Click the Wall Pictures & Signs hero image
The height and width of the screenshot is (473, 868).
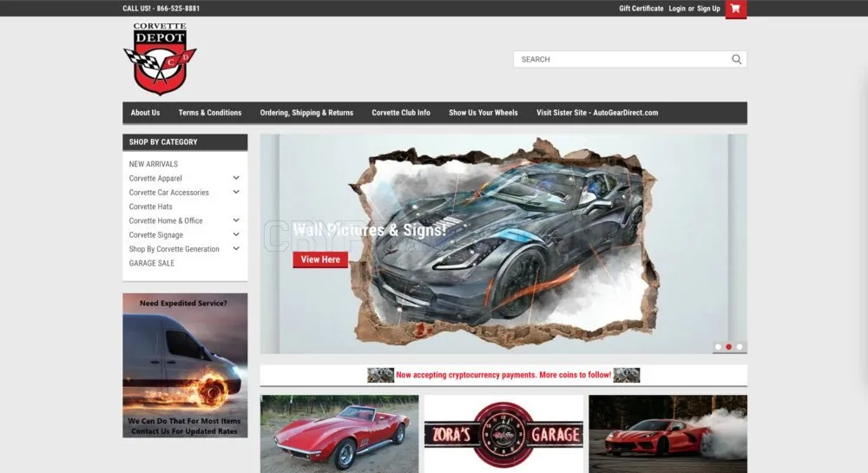click(x=503, y=244)
